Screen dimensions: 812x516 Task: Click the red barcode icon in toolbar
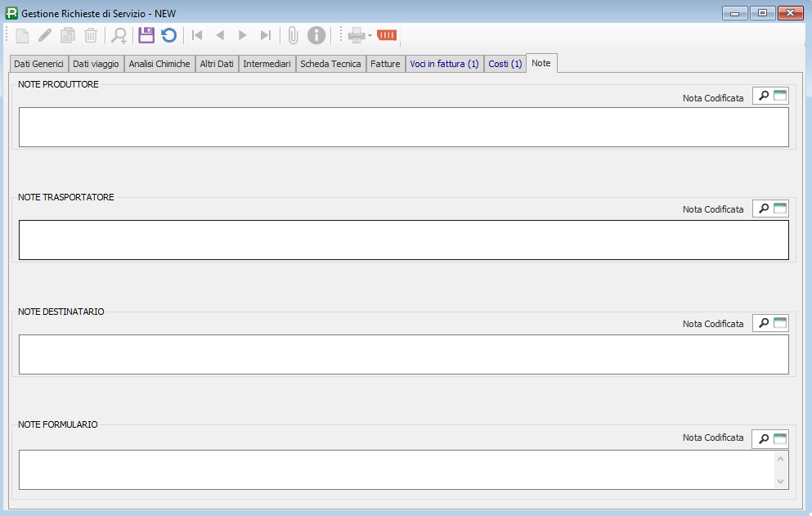click(x=387, y=35)
